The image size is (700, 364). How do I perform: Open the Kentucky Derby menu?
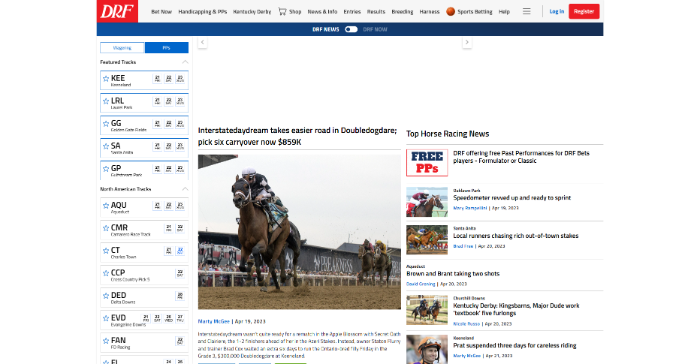coord(252,12)
